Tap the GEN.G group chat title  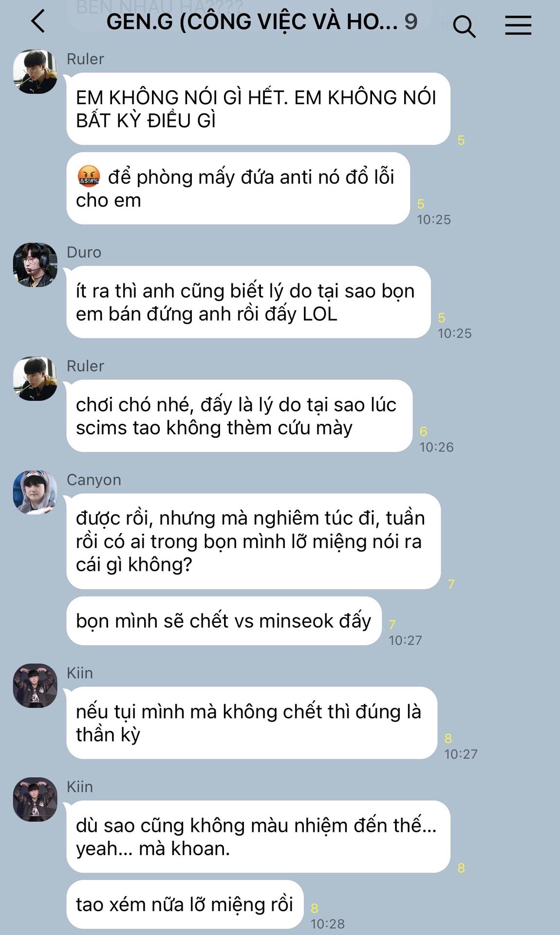pyautogui.click(x=262, y=21)
